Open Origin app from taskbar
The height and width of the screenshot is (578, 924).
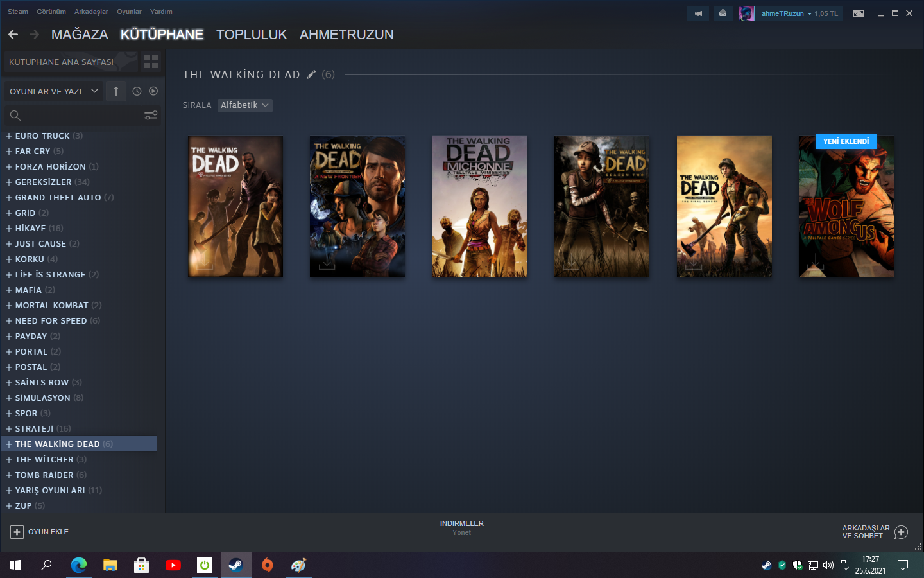(x=268, y=565)
